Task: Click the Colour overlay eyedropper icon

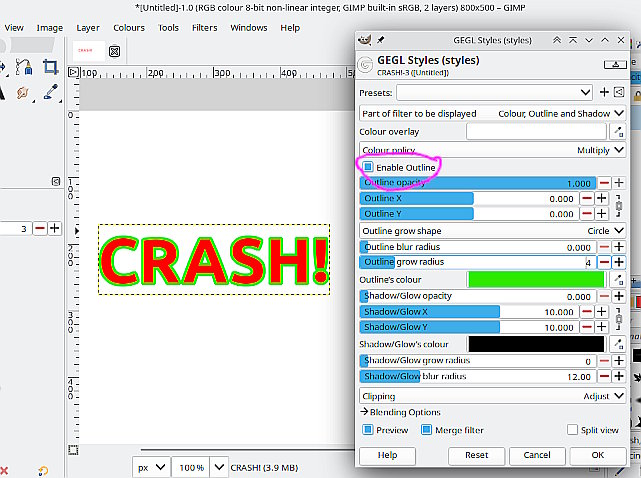Action: [x=618, y=132]
